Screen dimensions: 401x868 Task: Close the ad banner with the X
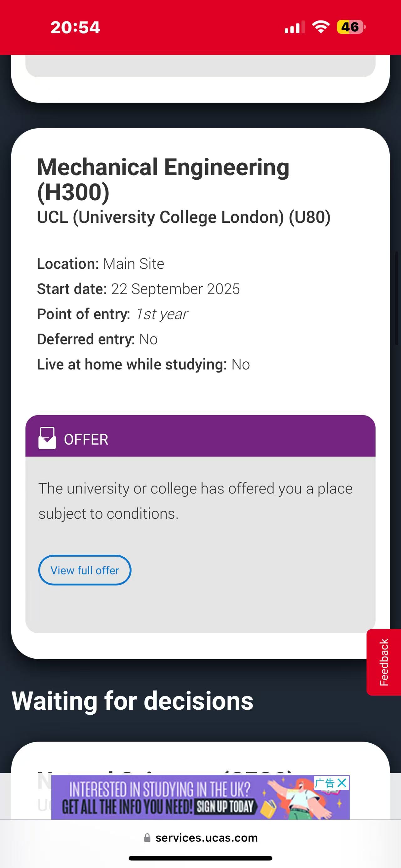[342, 783]
